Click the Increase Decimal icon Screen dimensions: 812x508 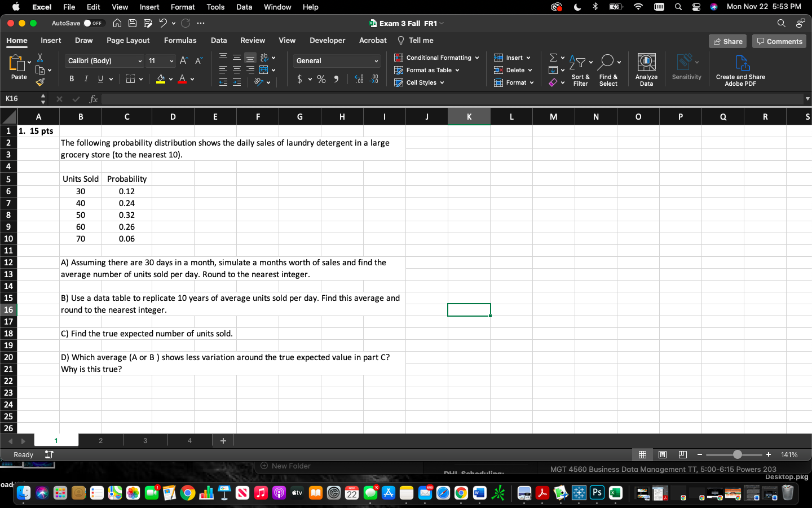point(359,80)
